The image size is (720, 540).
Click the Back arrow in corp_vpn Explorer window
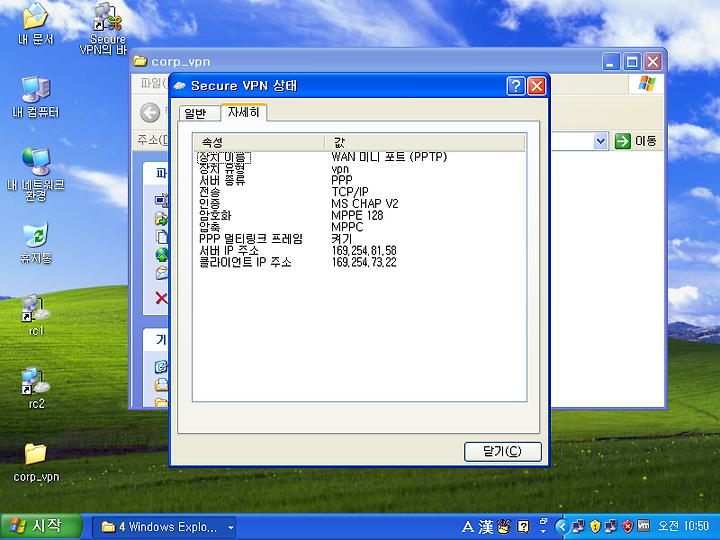pyautogui.click(x=150, y=112)
